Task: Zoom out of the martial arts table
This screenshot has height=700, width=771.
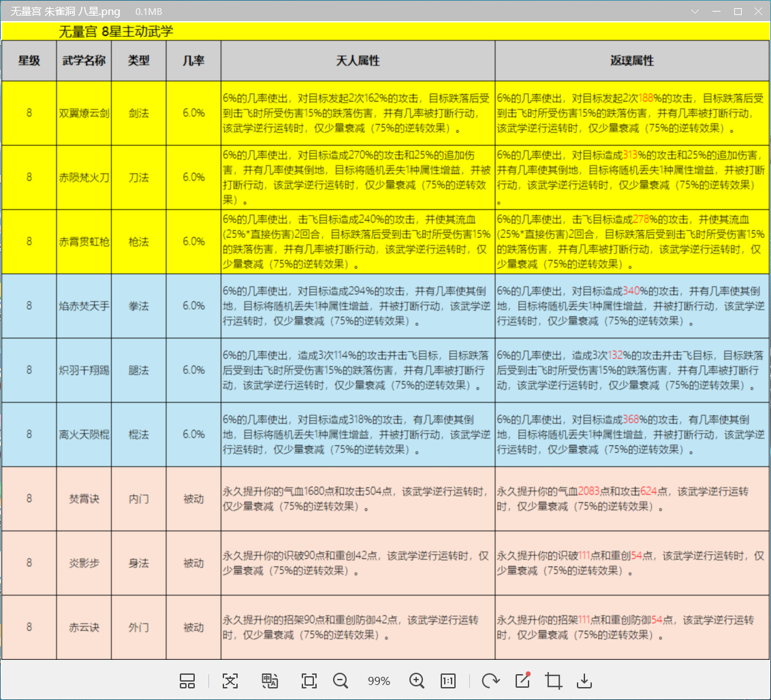Action: (341, 681)
